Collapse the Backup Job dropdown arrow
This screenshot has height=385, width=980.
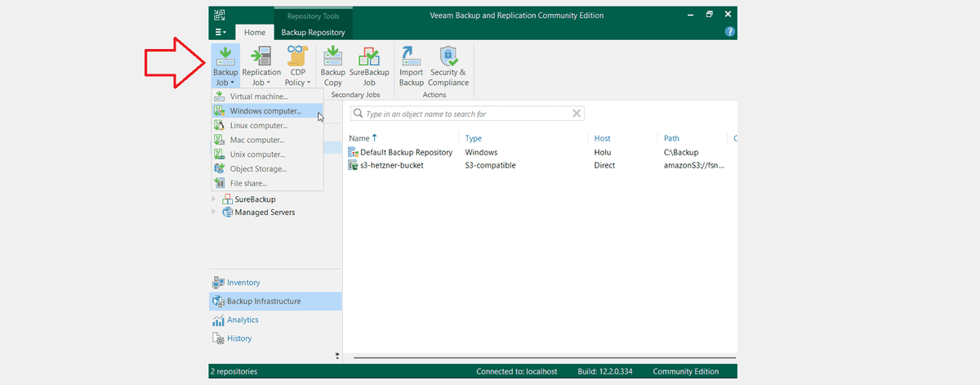pyautogui.click(x=233, y=83)
